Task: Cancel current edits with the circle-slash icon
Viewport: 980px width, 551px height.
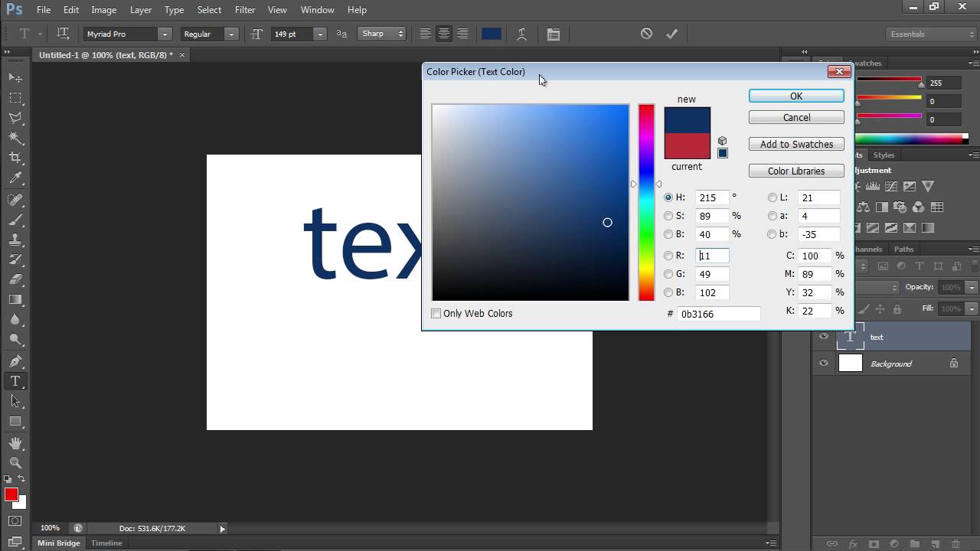Action: tap(646, 34)
